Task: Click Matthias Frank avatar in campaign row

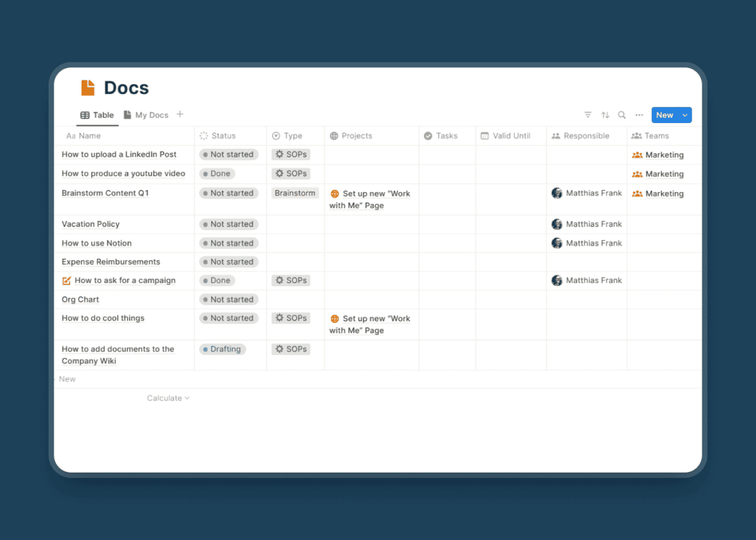Action: point(557,280)
